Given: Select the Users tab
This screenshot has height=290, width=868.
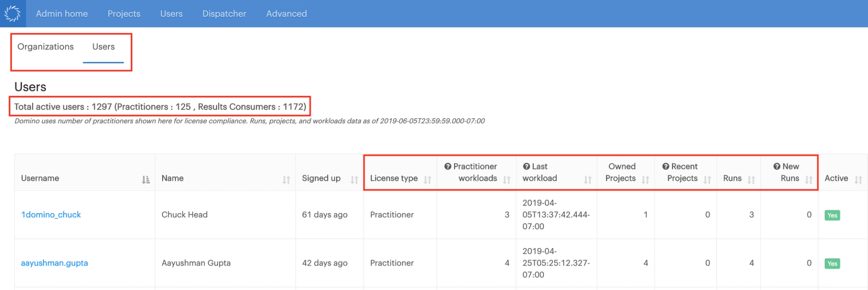Looking at the screenshot, I should [x=103, y=47].
